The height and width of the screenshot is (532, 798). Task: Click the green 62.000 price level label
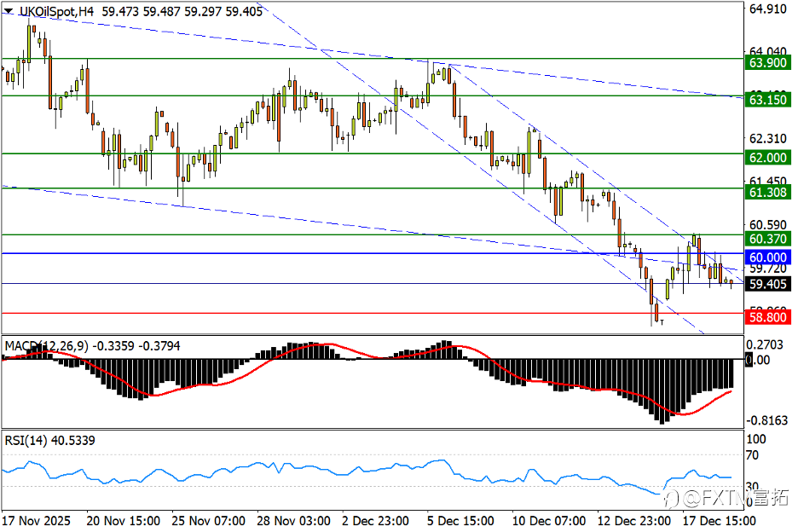tap(768, 158)
